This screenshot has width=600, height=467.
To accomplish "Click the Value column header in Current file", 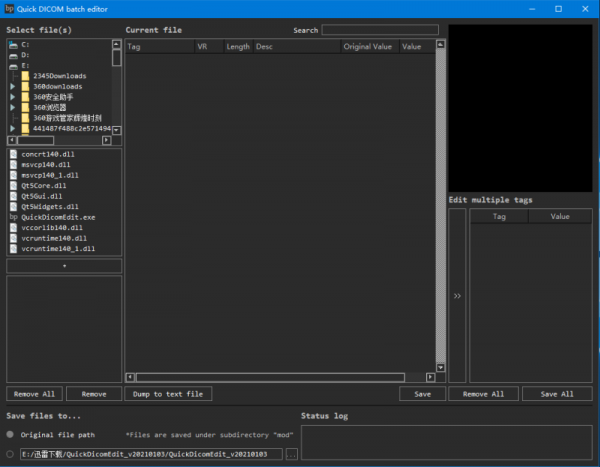I will (x=417, y=47).
